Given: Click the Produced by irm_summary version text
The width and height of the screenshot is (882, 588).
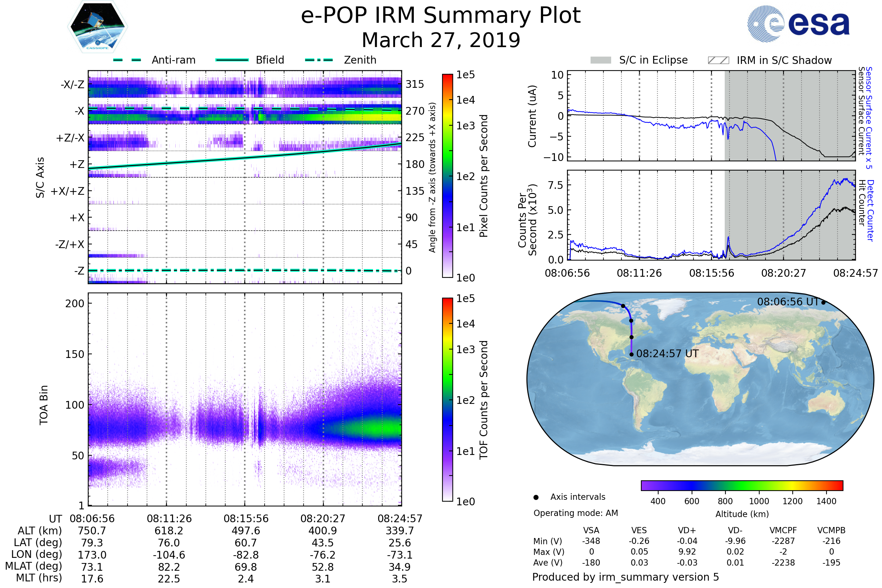Looking at the screenshot, I should tap(625, 577).
